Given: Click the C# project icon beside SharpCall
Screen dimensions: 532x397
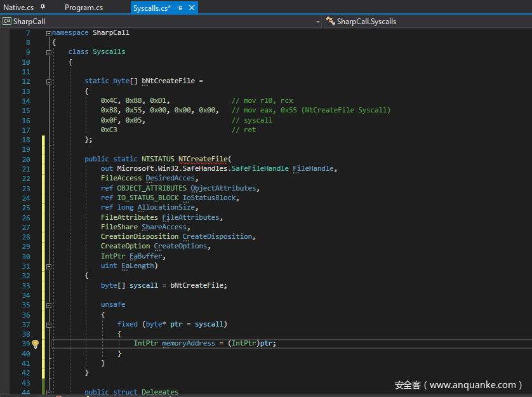Looking at the screenshot, I should (x=7, y=22).
